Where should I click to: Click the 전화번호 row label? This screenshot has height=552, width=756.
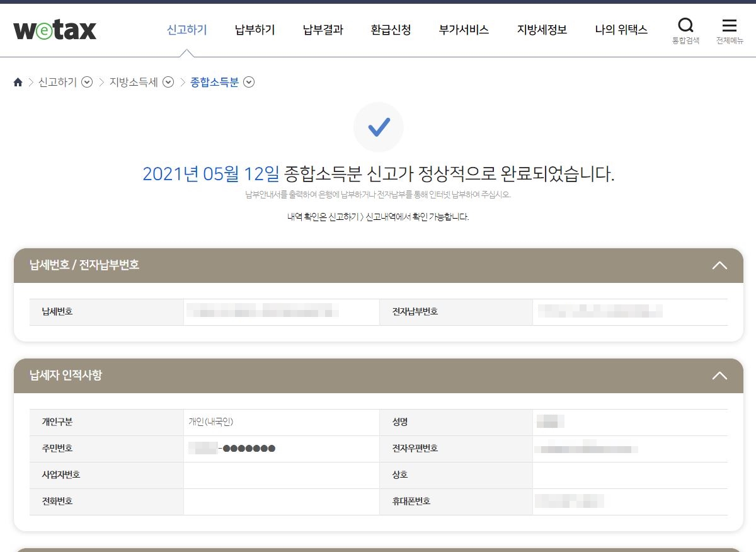click(57, 502)
